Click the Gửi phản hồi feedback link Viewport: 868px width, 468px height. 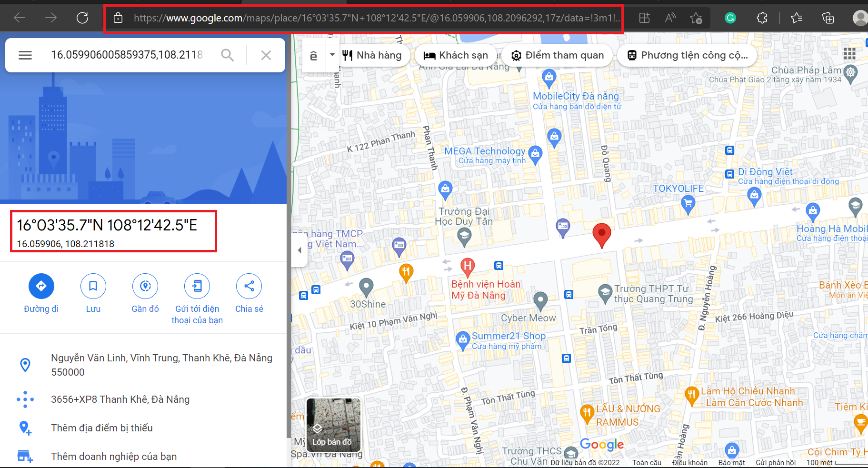coord(776,462)
